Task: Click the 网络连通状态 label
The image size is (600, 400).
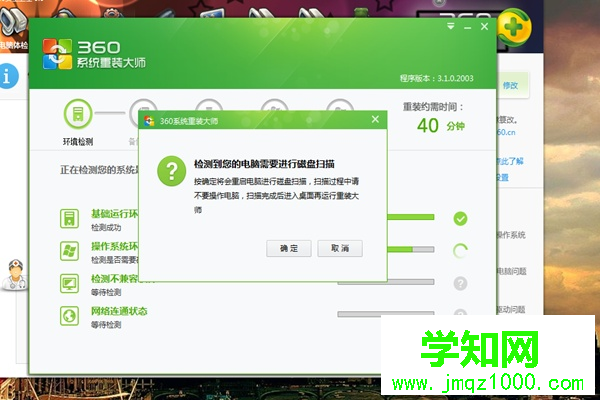Action: click(x=119, y=311)
